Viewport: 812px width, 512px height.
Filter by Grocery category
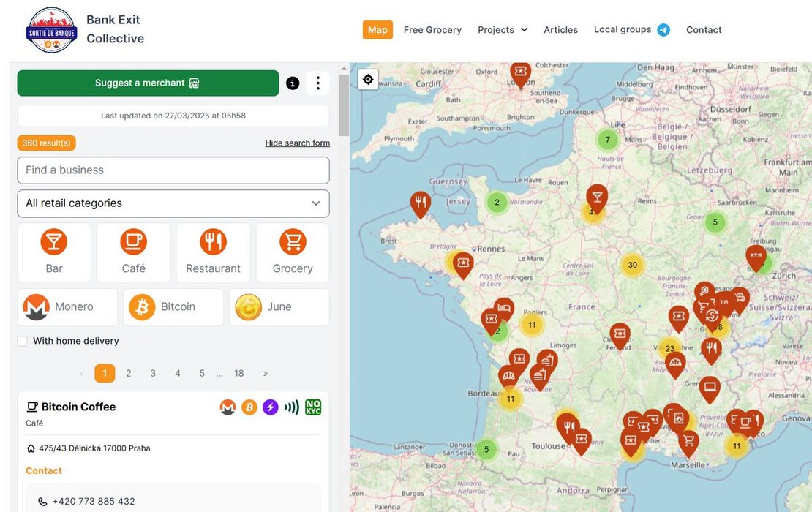[x=293, y=252]
